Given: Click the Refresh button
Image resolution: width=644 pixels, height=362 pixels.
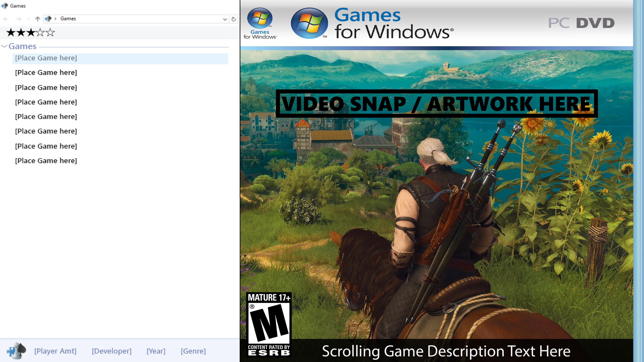Looking at the screenshot, I should point(233,19).
